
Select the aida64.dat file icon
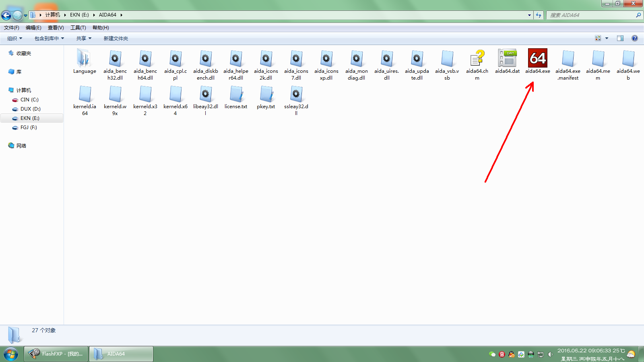tap(507, 59)
